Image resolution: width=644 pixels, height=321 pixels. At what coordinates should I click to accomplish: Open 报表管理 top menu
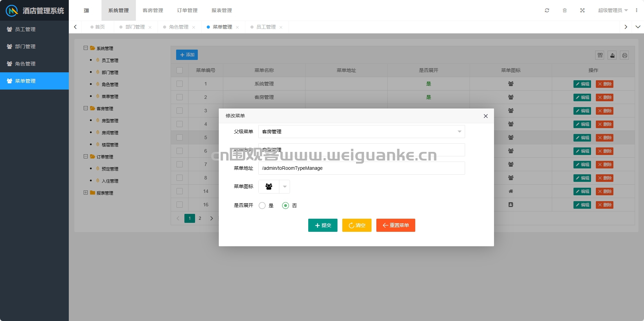pos(222,10)
